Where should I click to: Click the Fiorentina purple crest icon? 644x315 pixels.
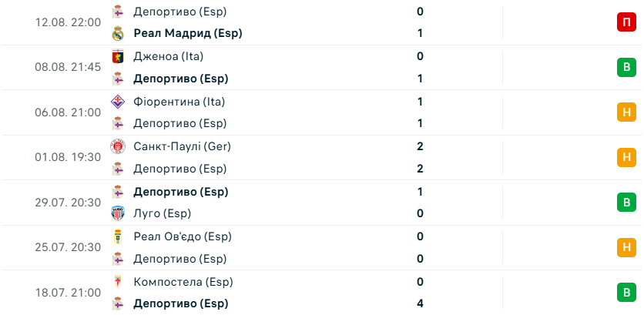pos(118,102)
